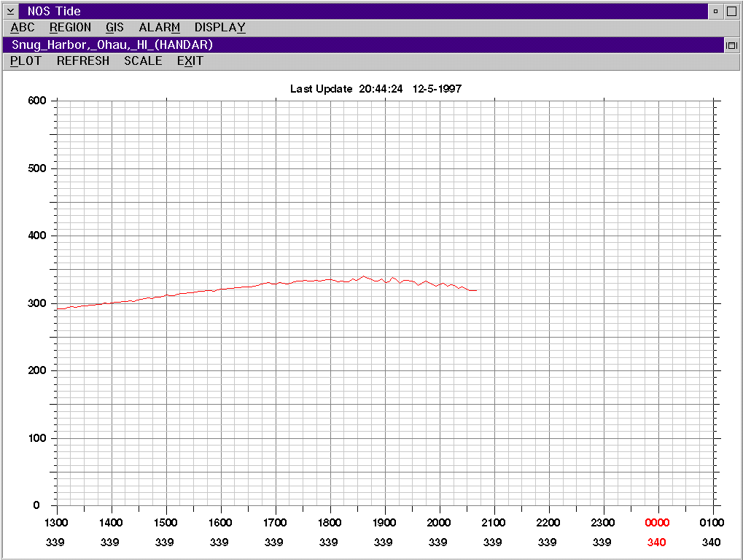Click the 1800 time label
Screen dimensions: 743x560
(330, 523)
